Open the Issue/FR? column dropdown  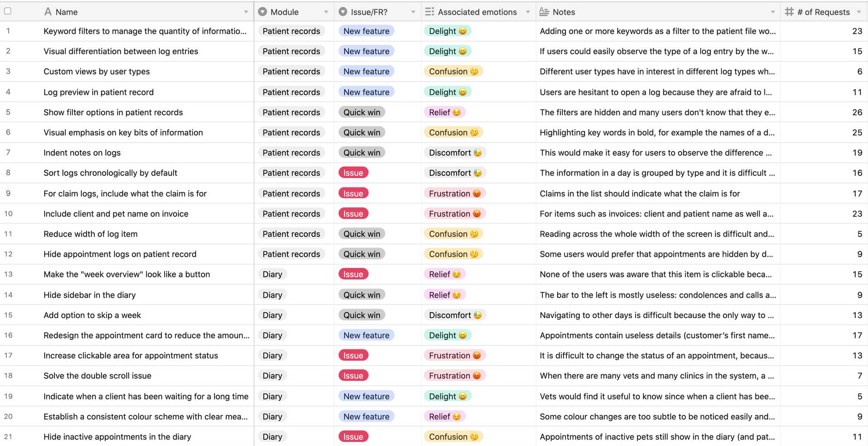tap(412, 12)
